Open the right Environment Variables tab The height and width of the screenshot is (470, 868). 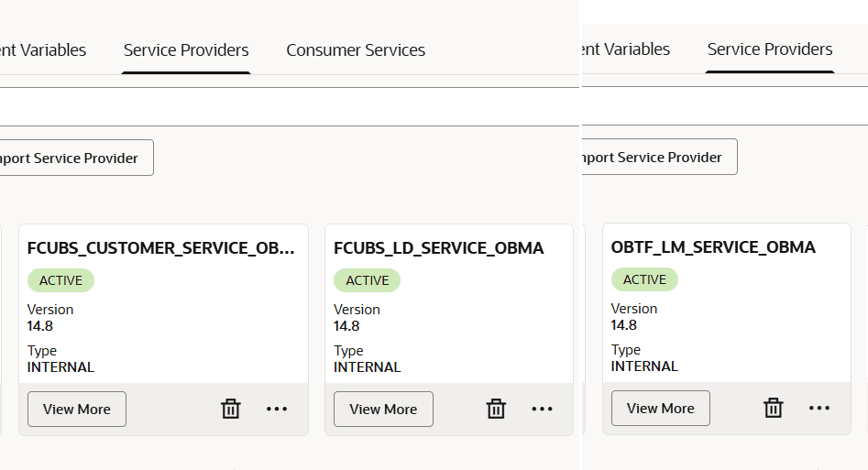(626, 49)
